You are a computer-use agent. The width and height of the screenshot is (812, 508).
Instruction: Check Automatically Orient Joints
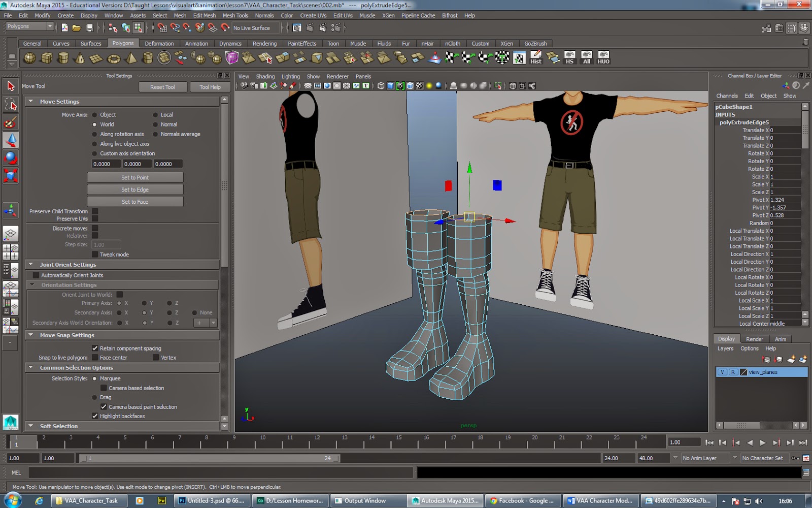click(x=36, y=275)
